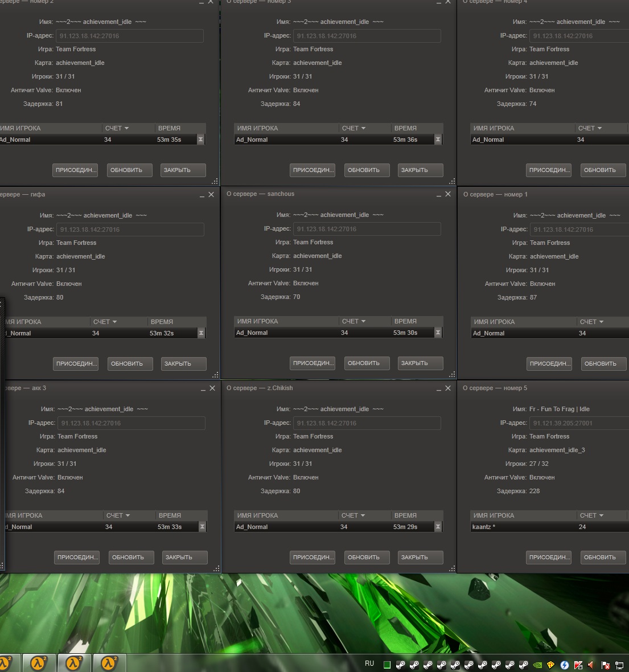
Task: Click the resize grip of sanchous window
Action: pyautogui.click(x=452, y=375)
